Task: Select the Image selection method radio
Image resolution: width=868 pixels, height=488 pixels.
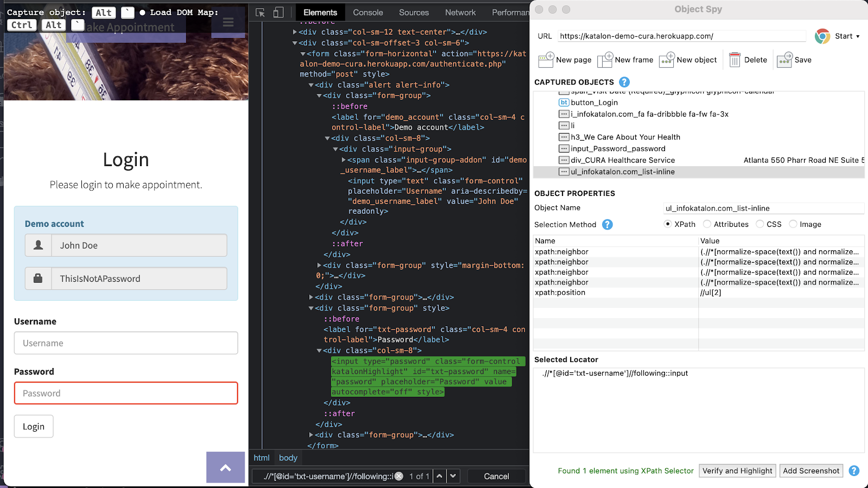Action: [x=793, y=224]
